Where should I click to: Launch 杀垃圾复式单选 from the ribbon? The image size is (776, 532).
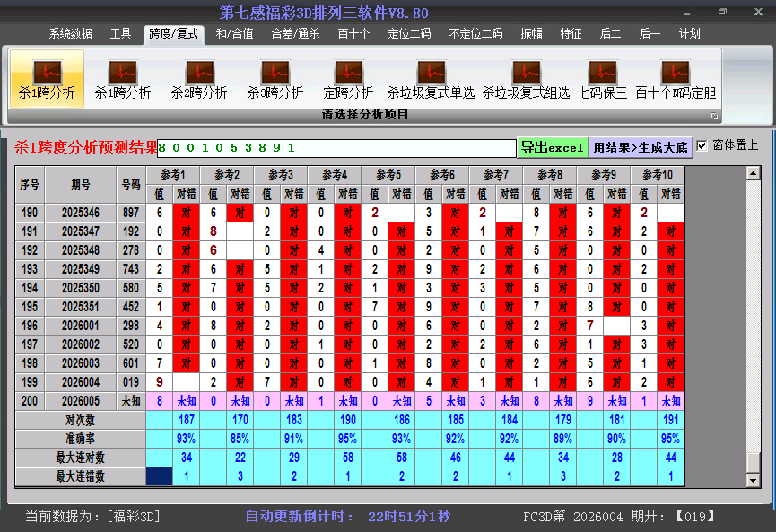431,79
